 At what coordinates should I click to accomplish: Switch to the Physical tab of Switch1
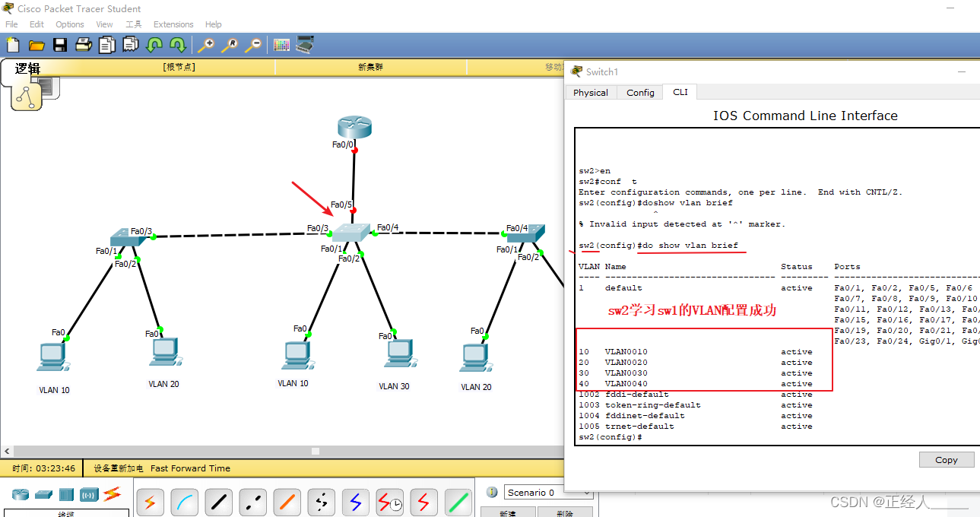point(591,92)
